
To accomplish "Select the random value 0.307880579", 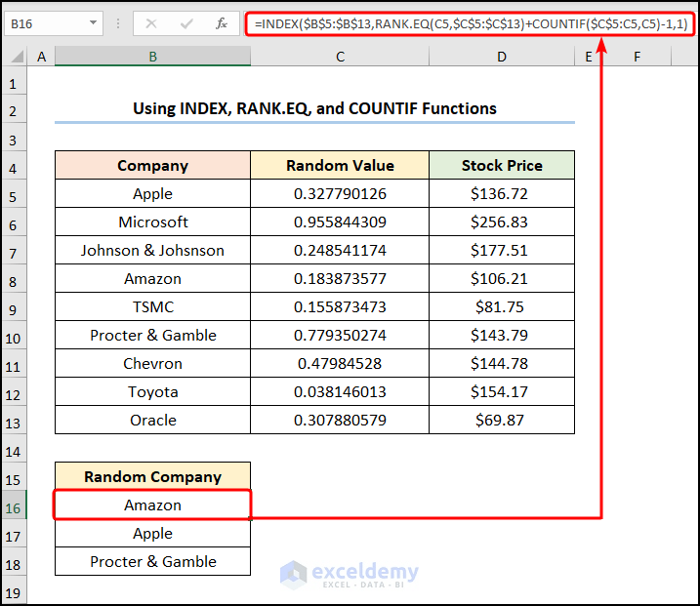I will pos(340,420).
